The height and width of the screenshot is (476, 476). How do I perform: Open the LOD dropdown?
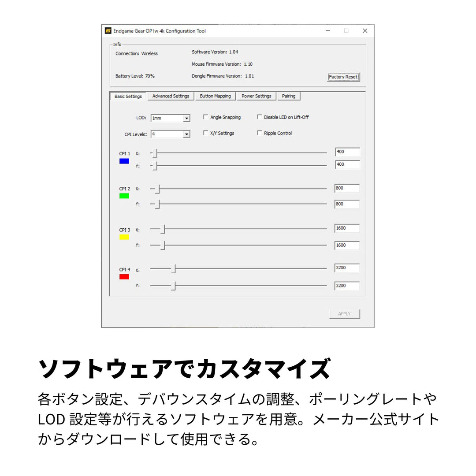coord(186,118)
